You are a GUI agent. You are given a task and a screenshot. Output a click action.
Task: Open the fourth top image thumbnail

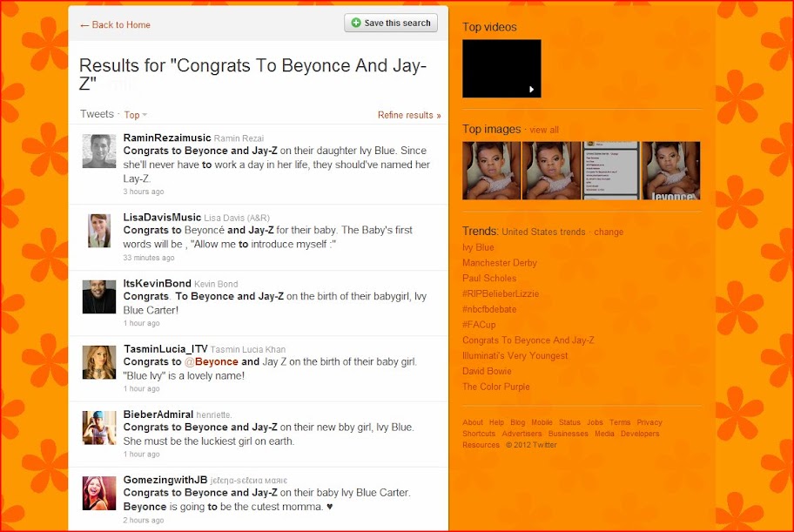click(671, 171)
